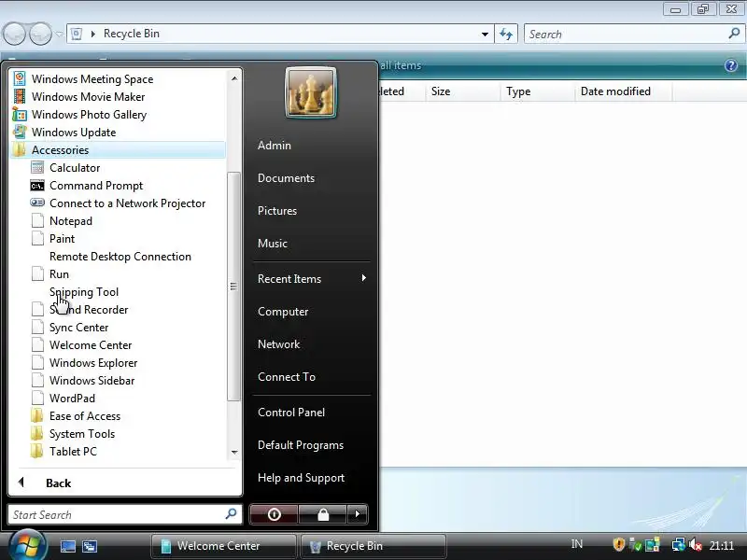Launch Command Prompt icon

click(x=37, y=185)
